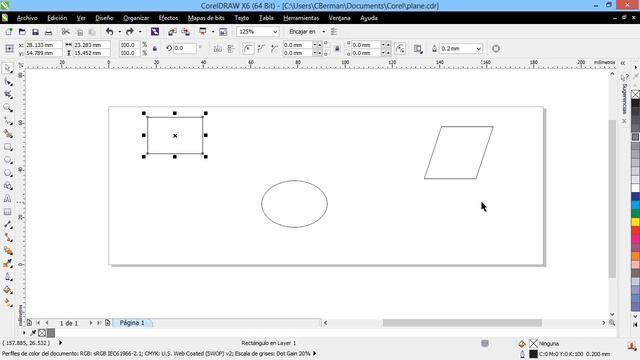Add a page with the page icon

click(107, 322)
